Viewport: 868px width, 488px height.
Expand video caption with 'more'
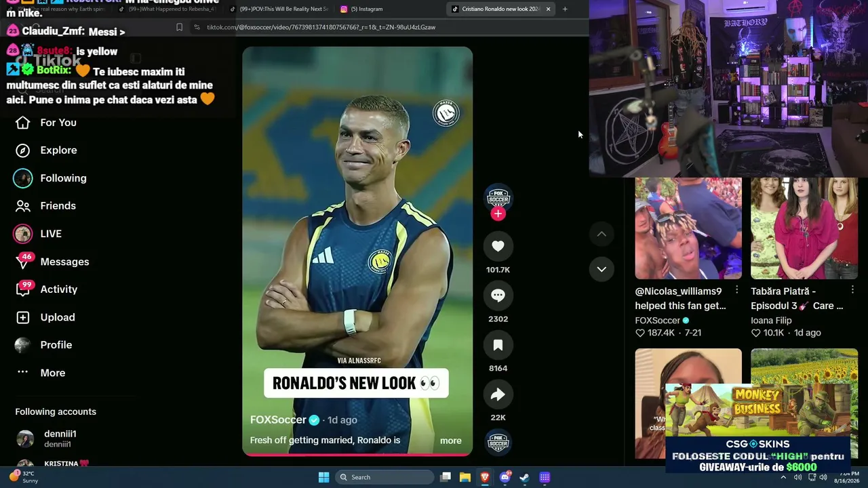click(450, 441)
